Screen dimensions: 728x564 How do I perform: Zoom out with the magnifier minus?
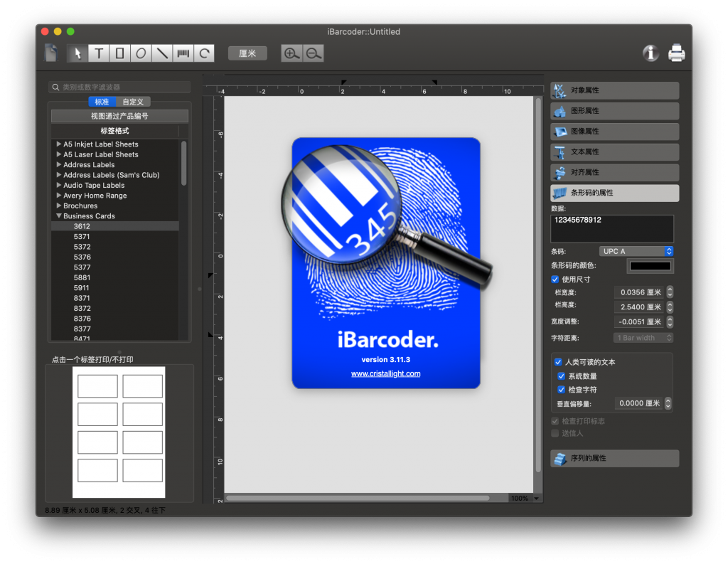(314, 53)
